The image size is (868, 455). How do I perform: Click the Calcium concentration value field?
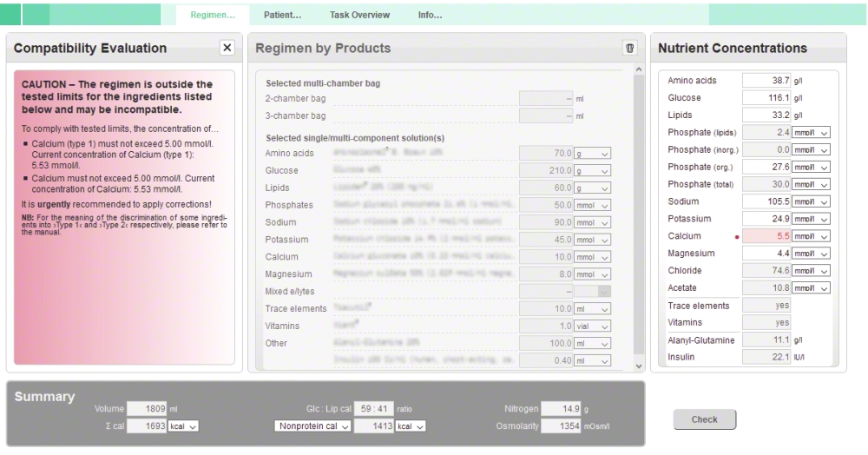766,236
